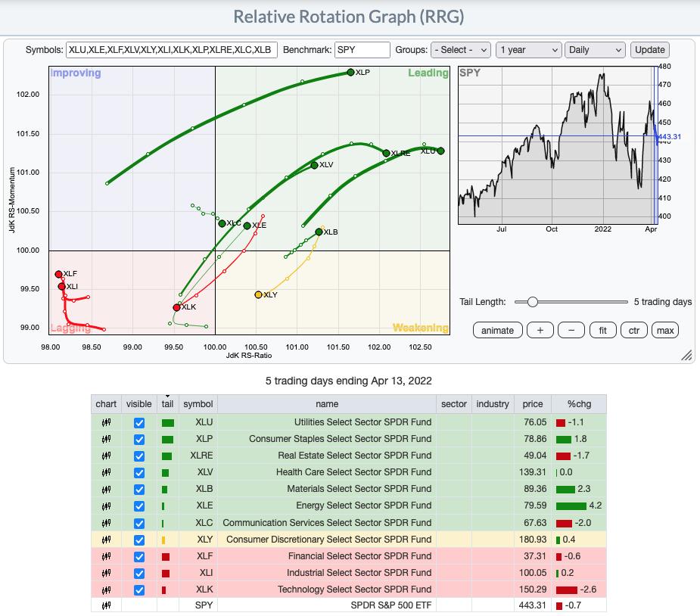Click the Tail Length slider handle
700x616 pixels.
[532, 302]
